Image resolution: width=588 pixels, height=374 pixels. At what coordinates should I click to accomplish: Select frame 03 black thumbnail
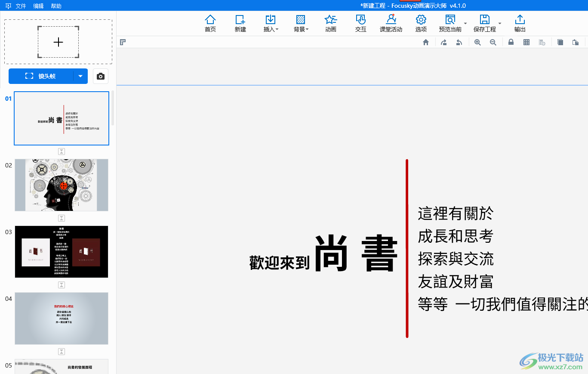[62, 252]
